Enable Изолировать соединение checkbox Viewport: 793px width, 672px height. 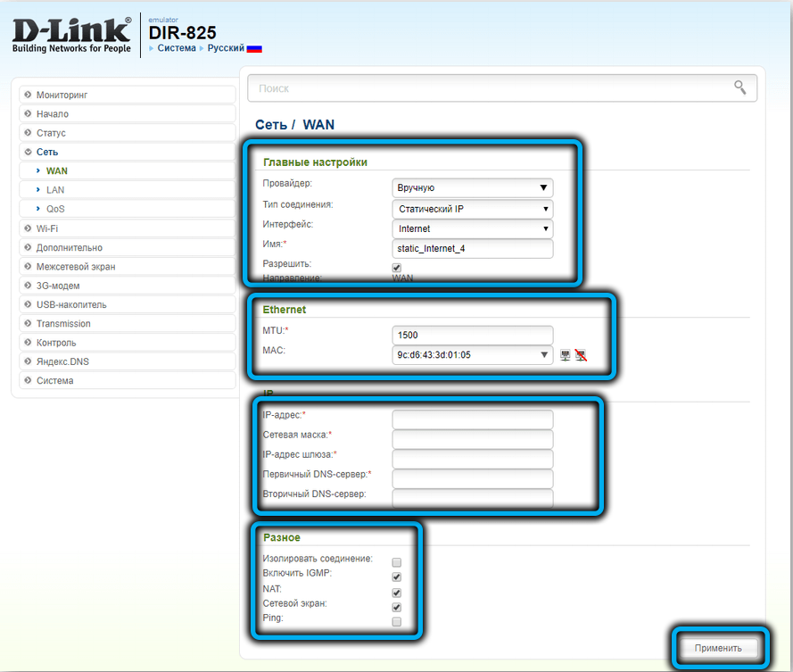[397, 562]
